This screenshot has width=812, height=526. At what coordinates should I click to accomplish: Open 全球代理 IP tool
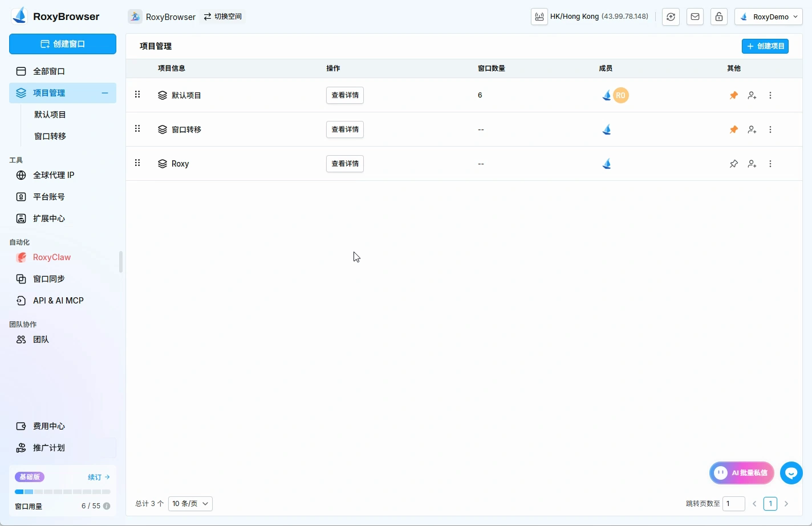tap(63, 175)
